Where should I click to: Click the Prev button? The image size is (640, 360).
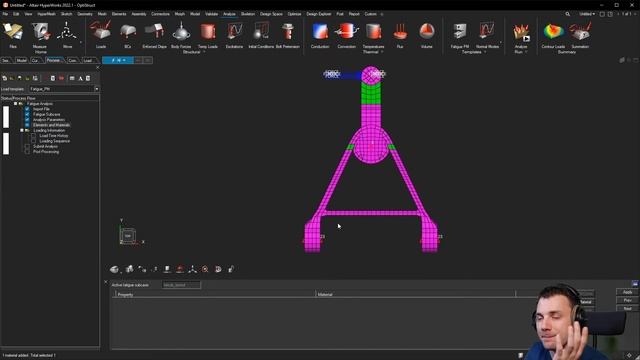627,300
